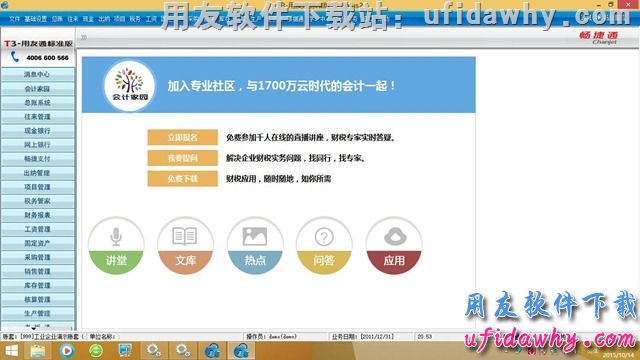Select 采购管理 in the left sidebar
The image size is (640, 360).
coord(38,257)
